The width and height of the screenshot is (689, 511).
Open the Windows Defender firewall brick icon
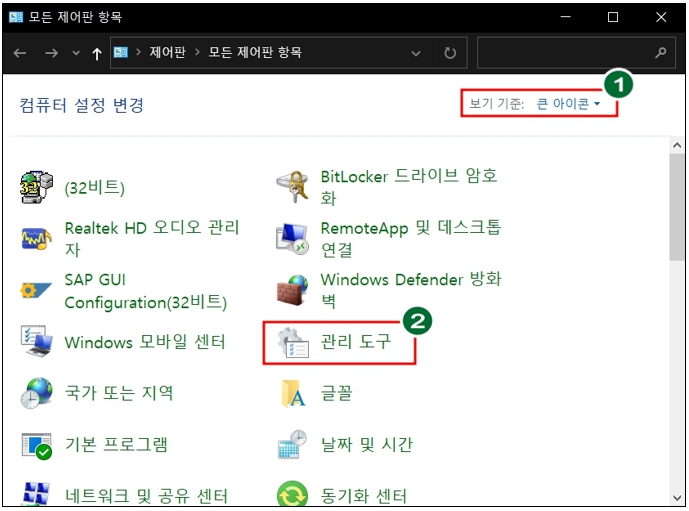pos(293,290)
